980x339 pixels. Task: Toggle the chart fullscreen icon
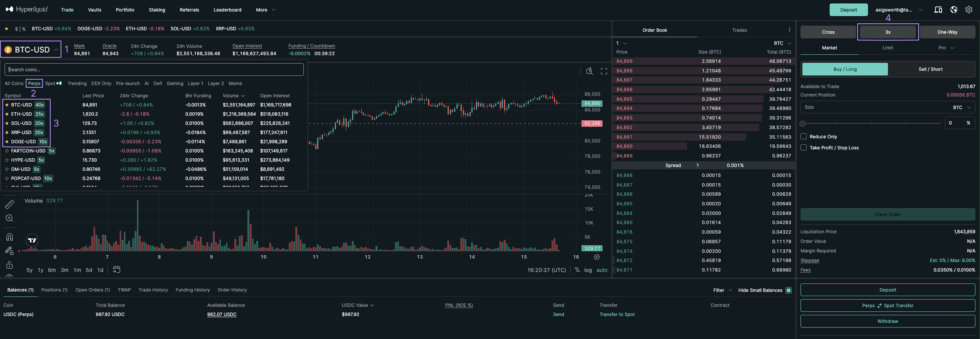coord(604,71)
